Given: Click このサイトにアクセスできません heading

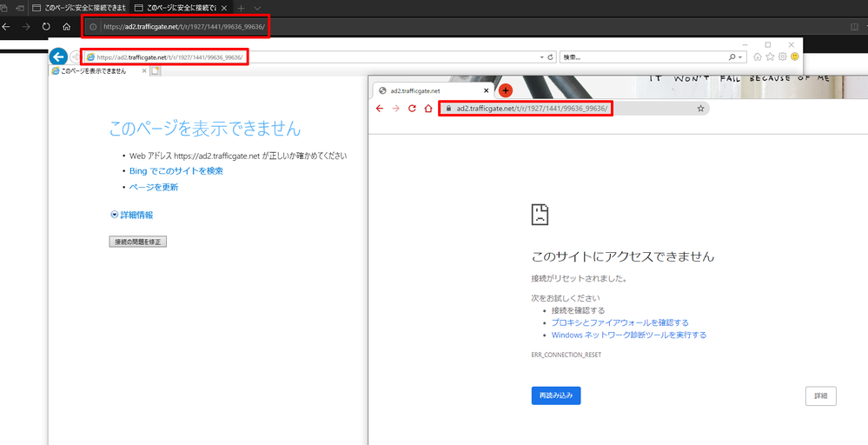Looking at the screenshot, I should pos(623,256).
